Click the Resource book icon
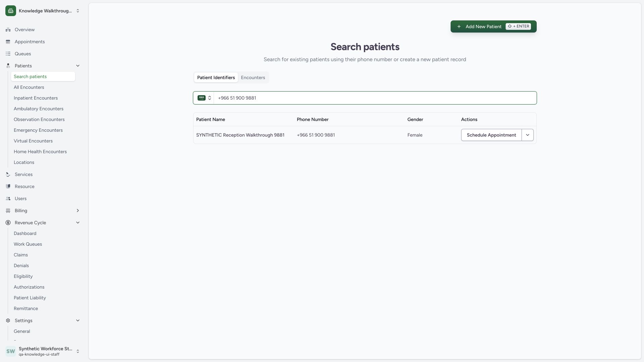 (x=8, y=186)
